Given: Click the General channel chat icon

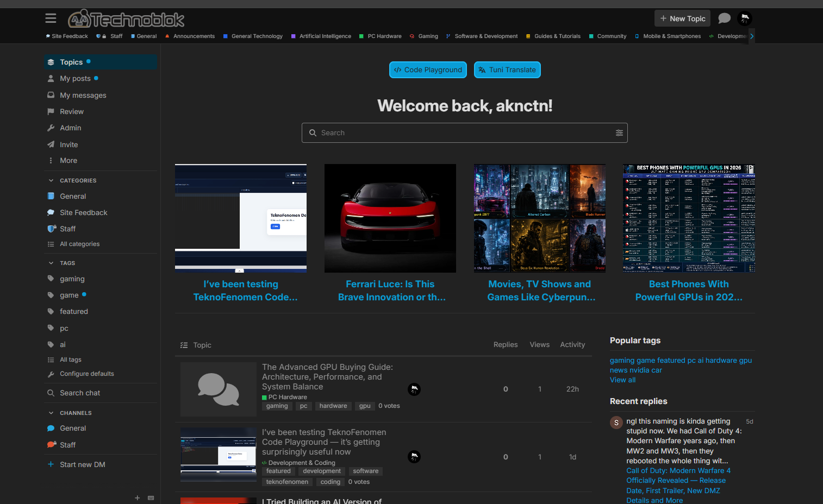Looking at the screenshot, I should coord(51,429).
